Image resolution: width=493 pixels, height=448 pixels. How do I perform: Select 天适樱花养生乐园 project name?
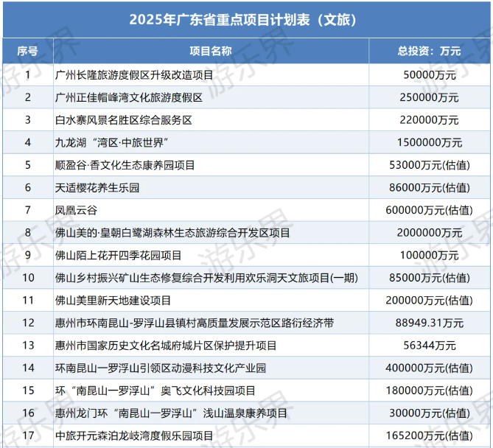pyautogui.click(x=97, y=188)
